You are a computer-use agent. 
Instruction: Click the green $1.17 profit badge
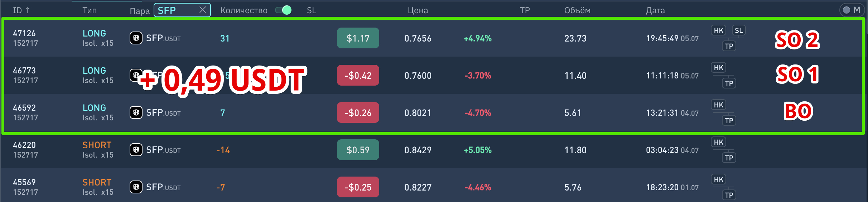(x=358, y=38)
